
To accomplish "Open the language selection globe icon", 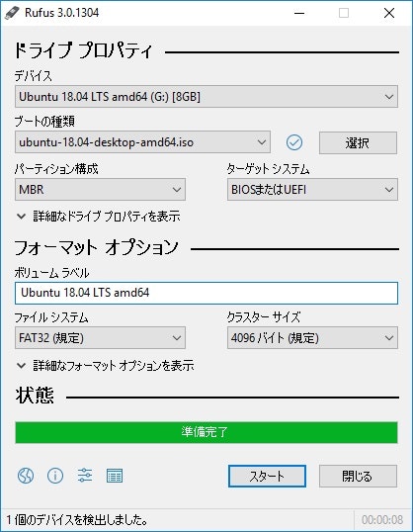I will coord(26,476).
